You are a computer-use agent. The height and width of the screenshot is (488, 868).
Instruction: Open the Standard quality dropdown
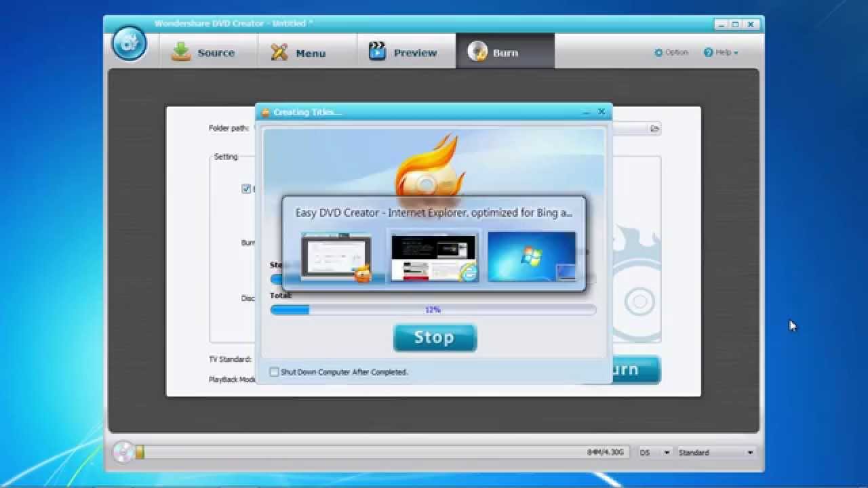[716, 452]
